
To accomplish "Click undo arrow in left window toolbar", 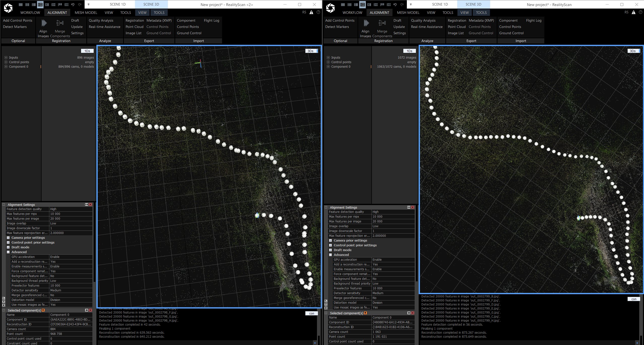I will (73, 5).
